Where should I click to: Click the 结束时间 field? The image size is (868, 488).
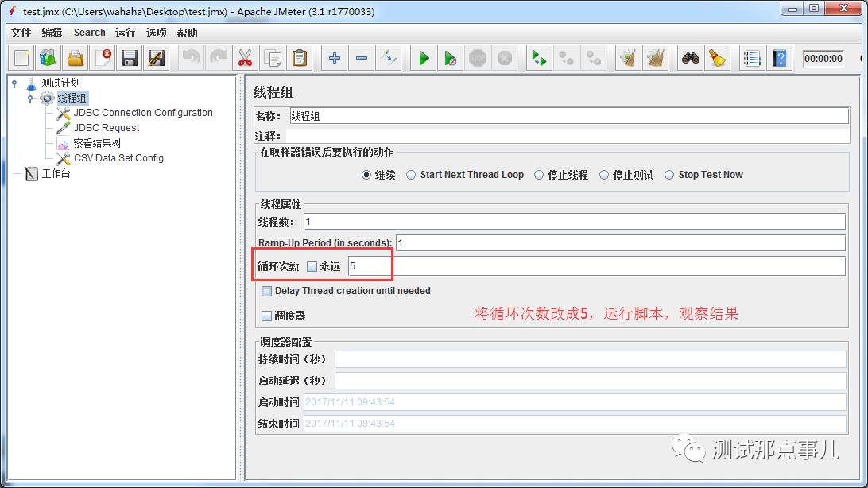575,424
